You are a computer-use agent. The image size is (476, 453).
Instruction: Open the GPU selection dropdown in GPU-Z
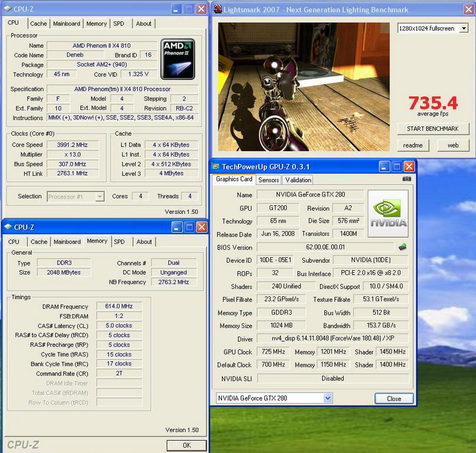tap(328, 398)
